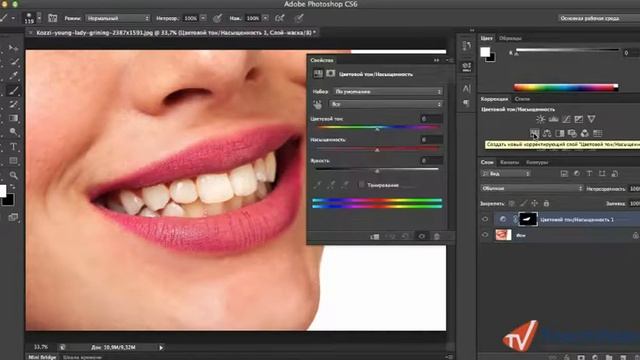Add a Levels adjustment layer
Screen dimensions: 640x360
click(x=553, y=119)
